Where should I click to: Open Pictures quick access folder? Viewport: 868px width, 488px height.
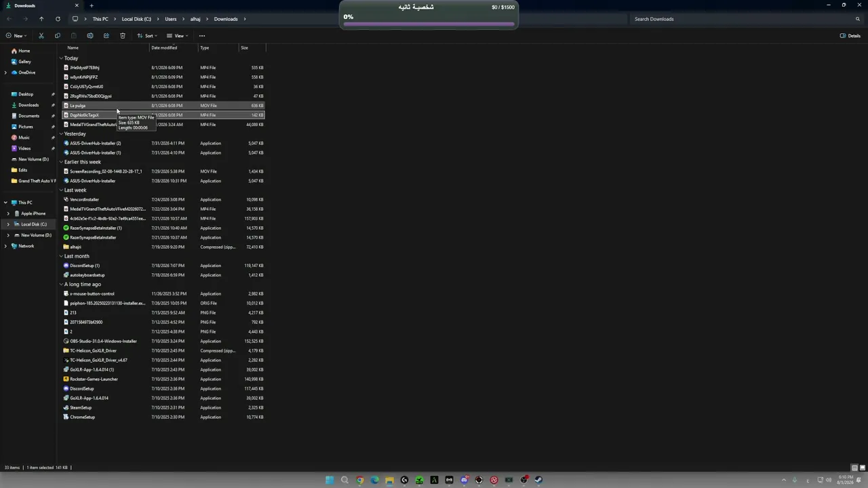click(x=22, y=127)
